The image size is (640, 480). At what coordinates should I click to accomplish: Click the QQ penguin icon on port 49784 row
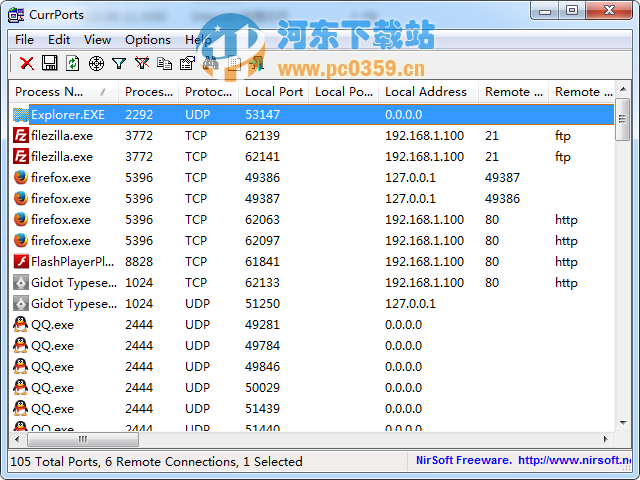point(21,346)
